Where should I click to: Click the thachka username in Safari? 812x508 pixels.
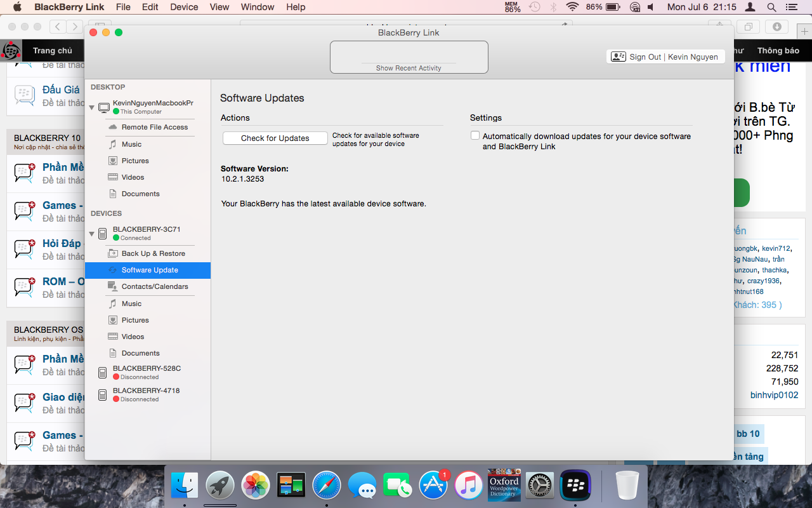tap(774, 270)
